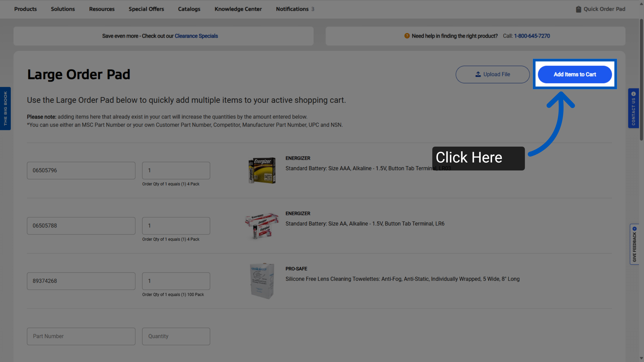Click the orange help question mark icon
The image size is (644, 362).
tap(407, 36)
